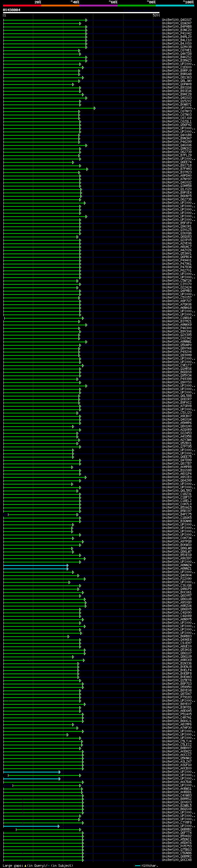Select the UniRef100_Q6GVM7 label

click(x=177, y=595)
